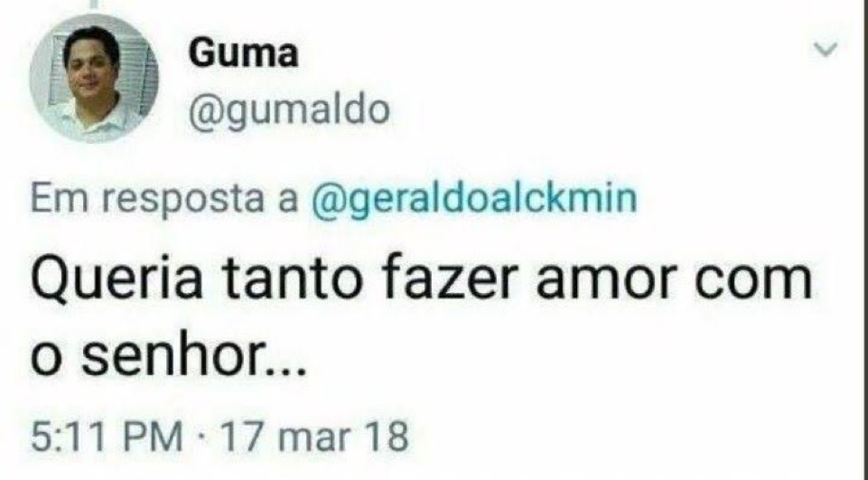
Task: Click the thread connector line above avatar
Action: (x=94, y=5)
